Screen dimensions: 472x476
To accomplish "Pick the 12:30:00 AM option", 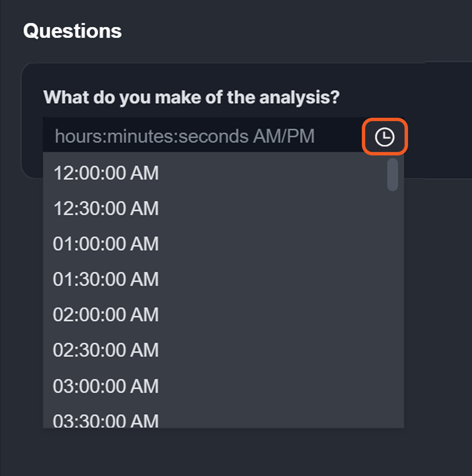I will tap(106, 208).
